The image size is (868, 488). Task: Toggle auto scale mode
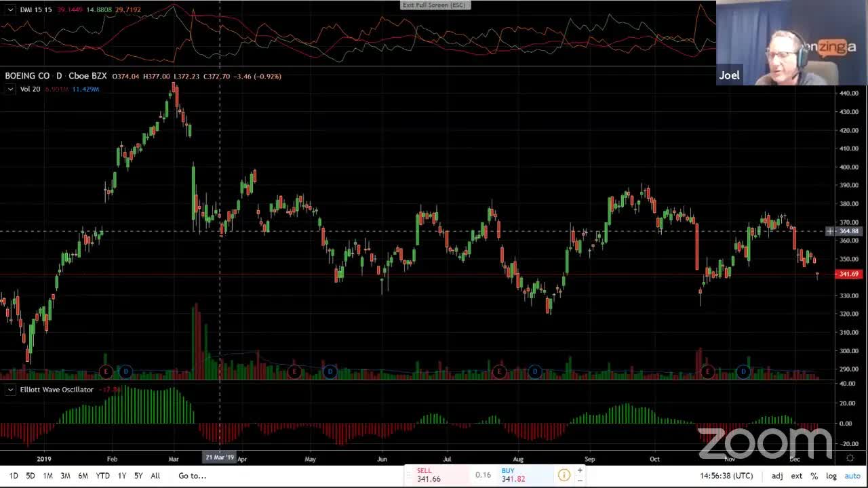[x=852, y=476]
